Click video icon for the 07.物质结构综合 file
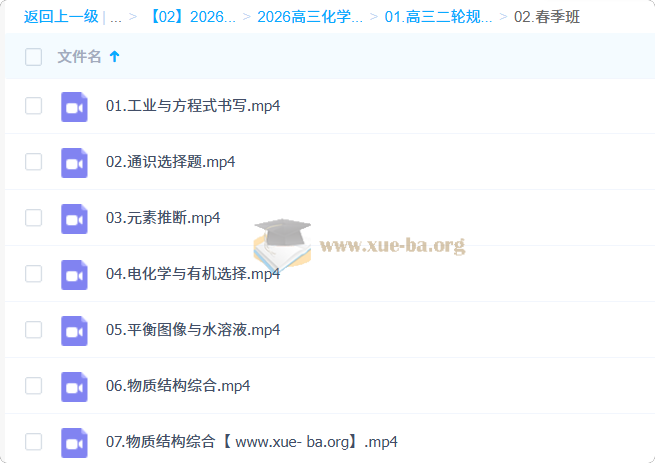Viewport: 655px width, 463px height. (74, 442)
